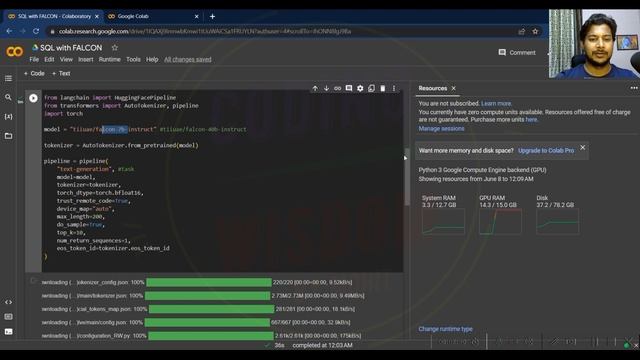Go back in browser
Viewport: 640px width, 360px height.
click(x=9, y=31)
